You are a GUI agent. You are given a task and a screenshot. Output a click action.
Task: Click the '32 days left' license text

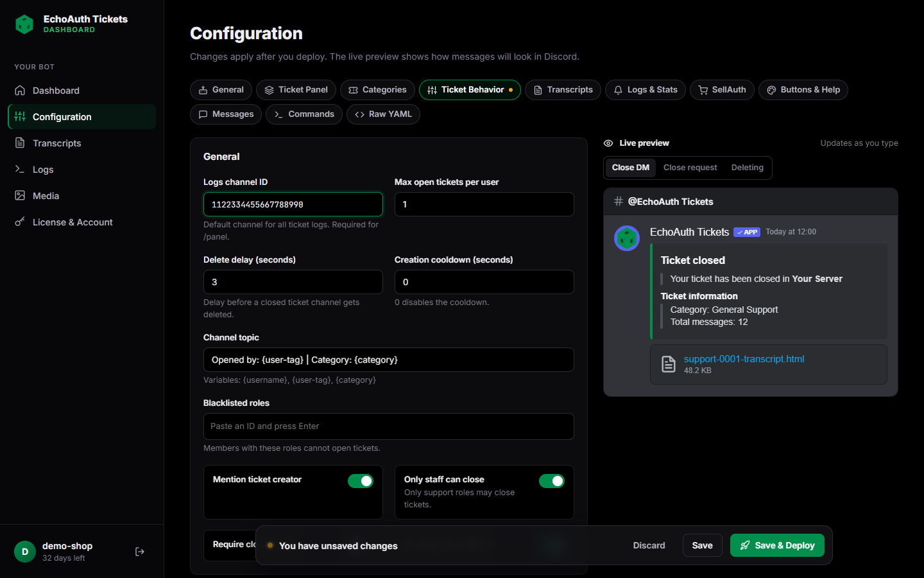point(64,558)
